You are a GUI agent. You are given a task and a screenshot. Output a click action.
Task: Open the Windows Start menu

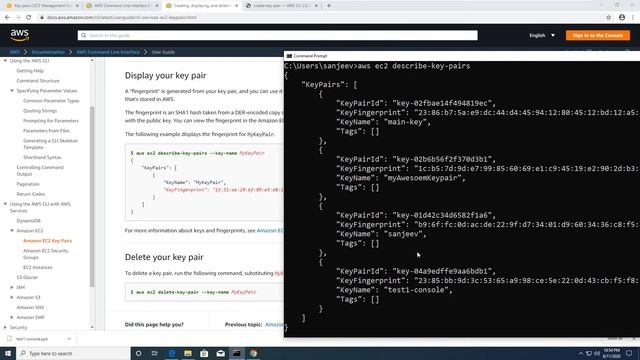point(8,353)
